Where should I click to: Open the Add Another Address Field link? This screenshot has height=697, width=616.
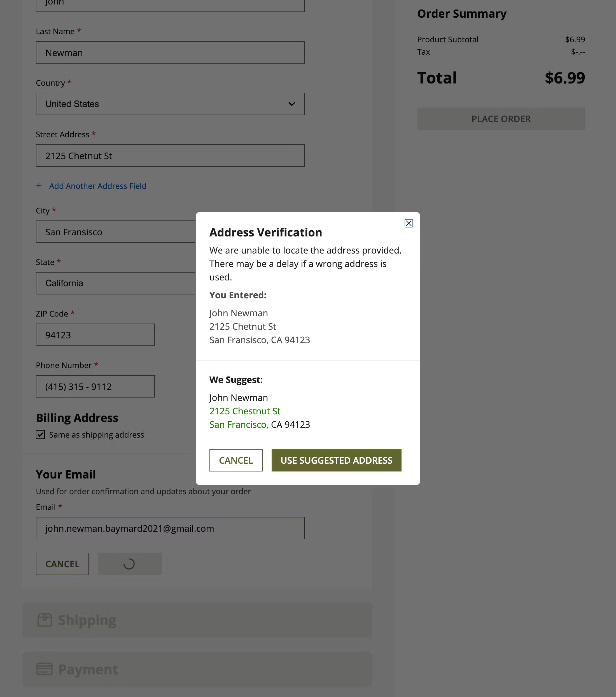[x=97, y=185]
